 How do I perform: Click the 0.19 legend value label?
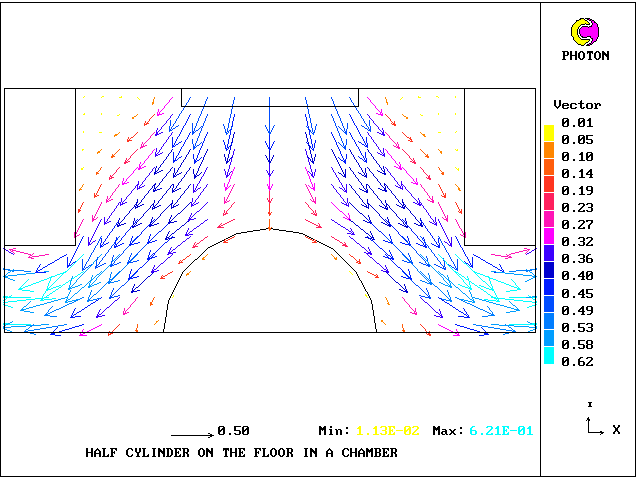(x=577, y=190)
